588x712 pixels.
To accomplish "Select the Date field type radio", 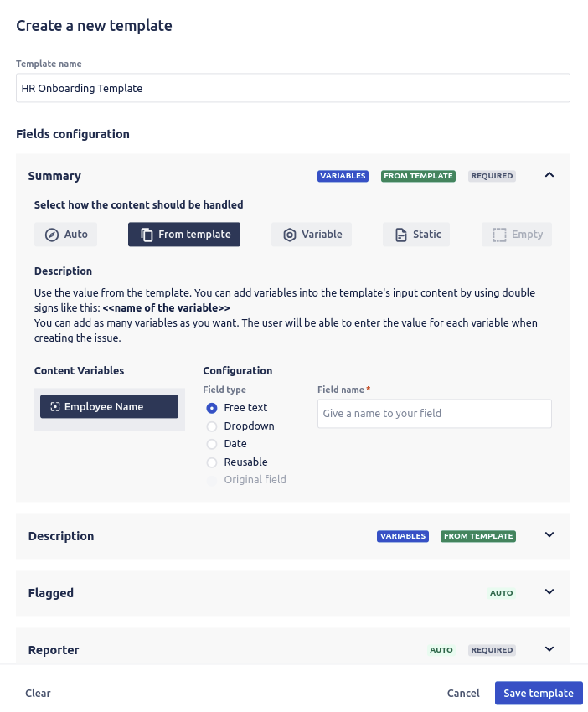I will tap(212, 444).
